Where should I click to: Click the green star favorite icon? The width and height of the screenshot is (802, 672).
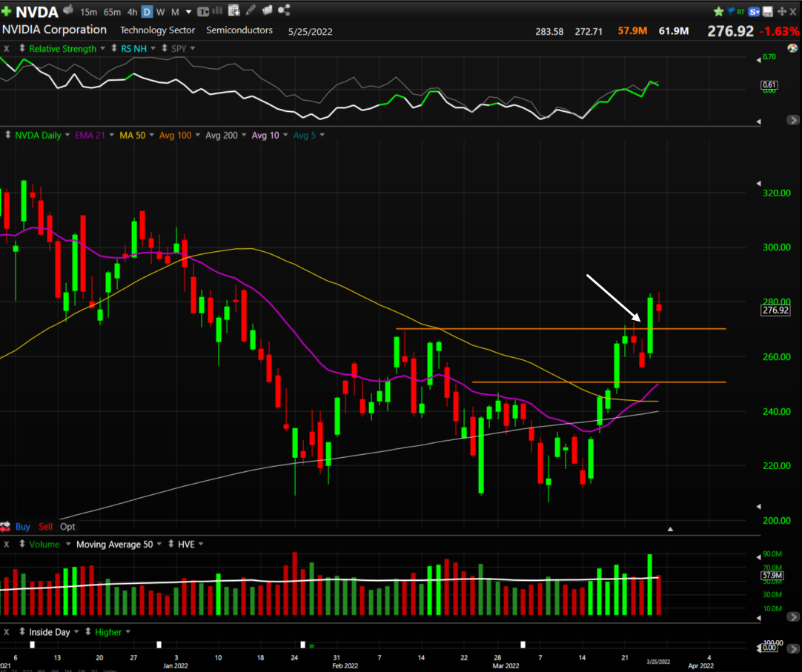click(x=719, y=11)
